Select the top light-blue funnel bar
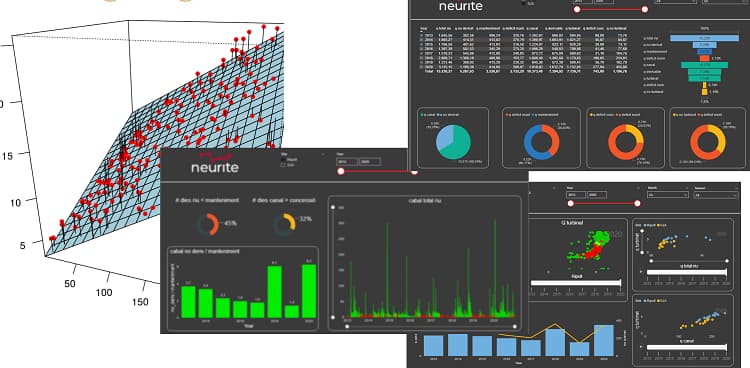This screenshot has height=368, width=750. tap(704, 38)
